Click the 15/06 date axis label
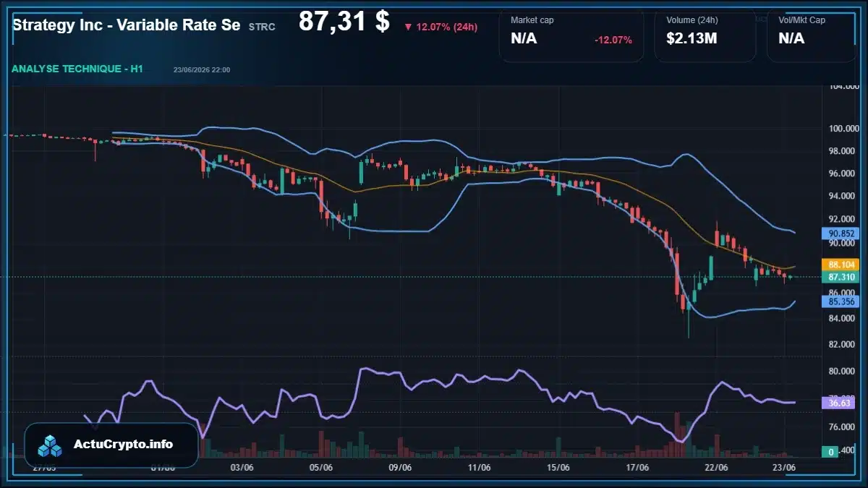The image size is (868, 488). click(x=558, y=468)
